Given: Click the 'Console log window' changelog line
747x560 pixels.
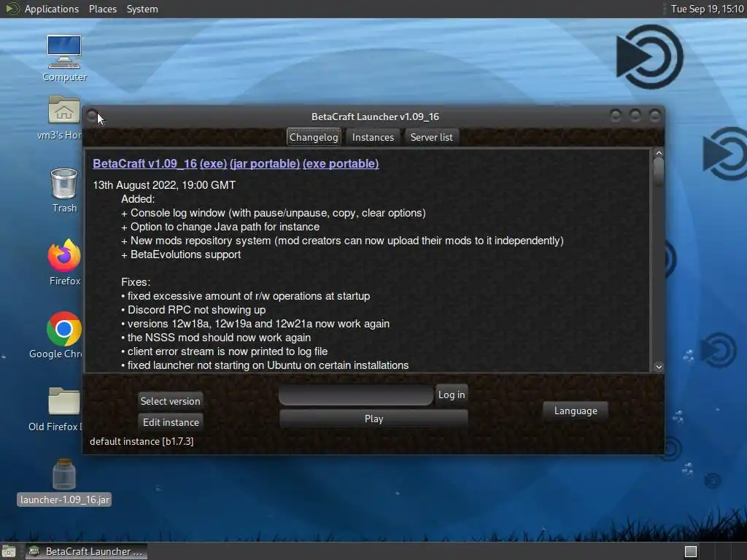Looking at the screenshot, I should coord(274,213).
